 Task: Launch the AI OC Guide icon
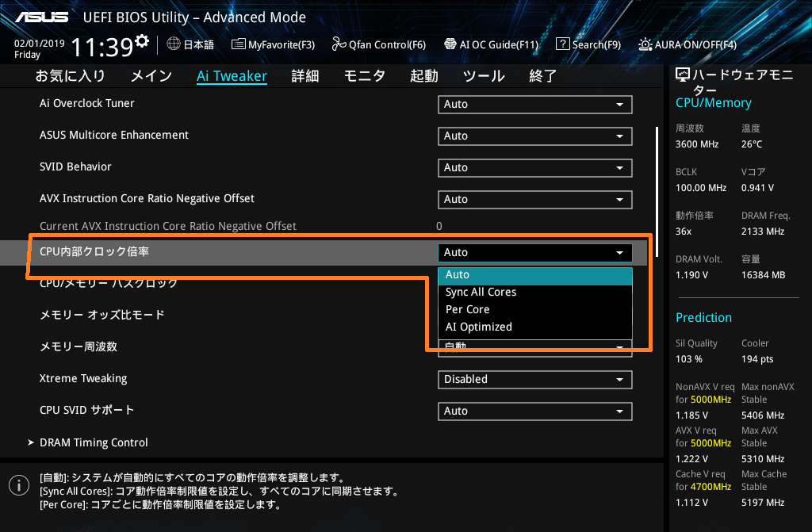[x=450, y=44]
